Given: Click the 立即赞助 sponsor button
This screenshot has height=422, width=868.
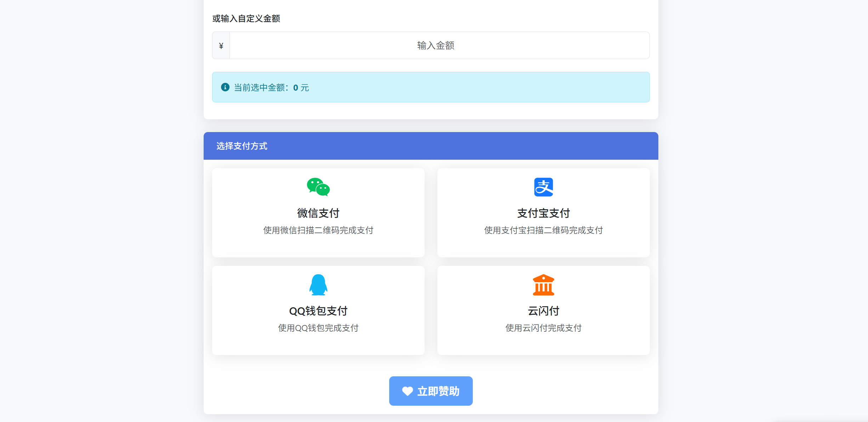Looking at the screenshot, I should click(x=431, y=391).
